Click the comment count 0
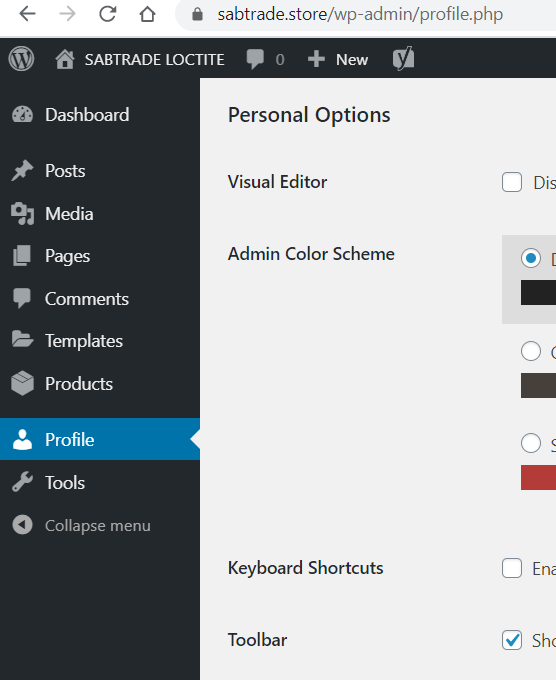This screenshot has width=556, height=680. (280, 60)
